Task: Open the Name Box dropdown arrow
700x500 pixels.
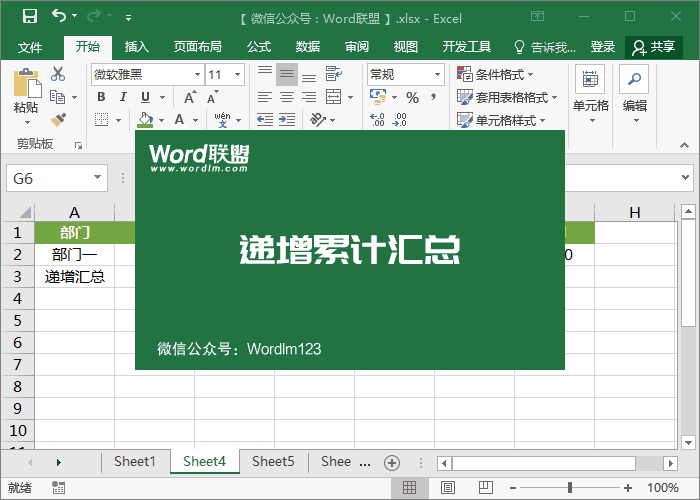Action: coord(97,178)
